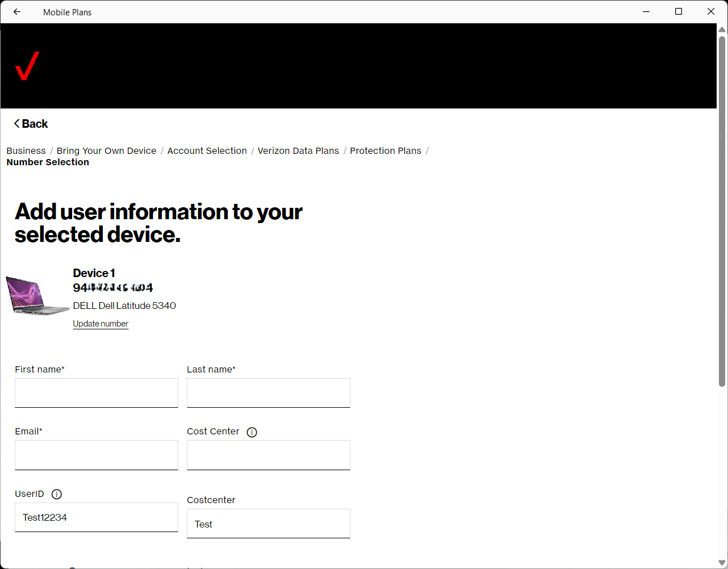Click the back arrow in the title bar

click(17, 12)
